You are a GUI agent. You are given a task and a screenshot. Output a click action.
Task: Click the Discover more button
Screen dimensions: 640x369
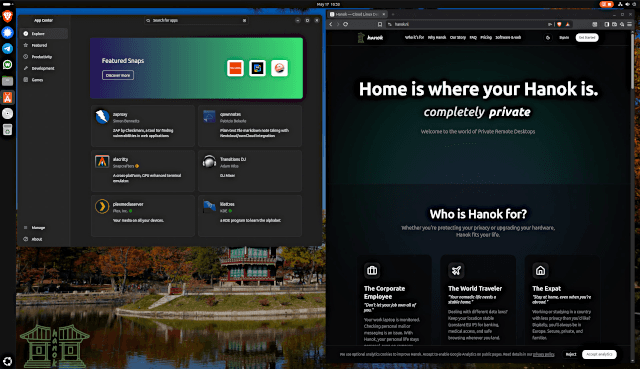[x=118, y=75]
